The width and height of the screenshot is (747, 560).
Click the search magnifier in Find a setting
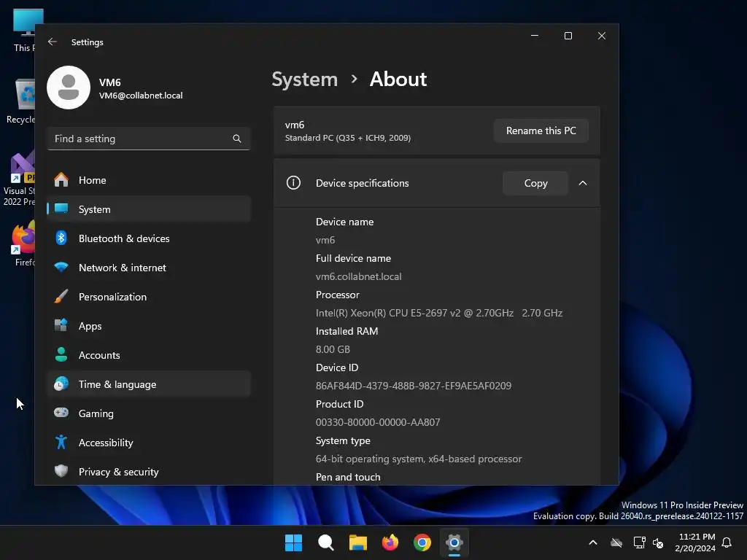click(x=237, y=139)
